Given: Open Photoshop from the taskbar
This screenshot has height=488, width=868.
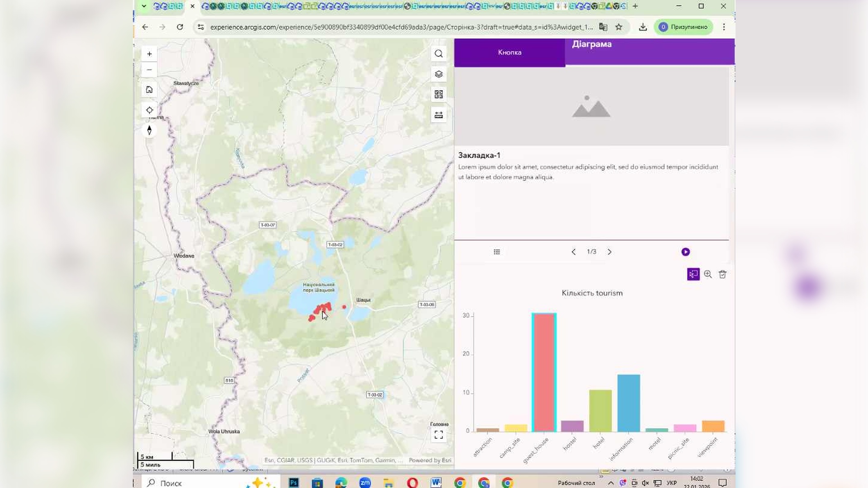Looking at the screenshot, I should click(293, 483).
